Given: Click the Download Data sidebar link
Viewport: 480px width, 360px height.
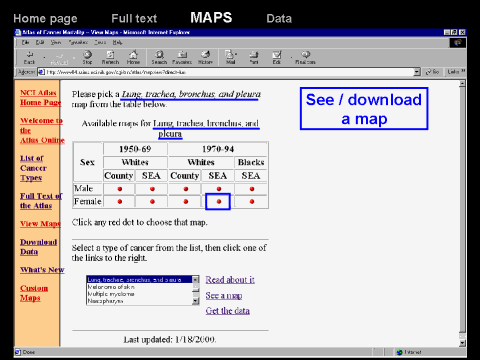Looking at the screenshot, I should click(38, 247).
